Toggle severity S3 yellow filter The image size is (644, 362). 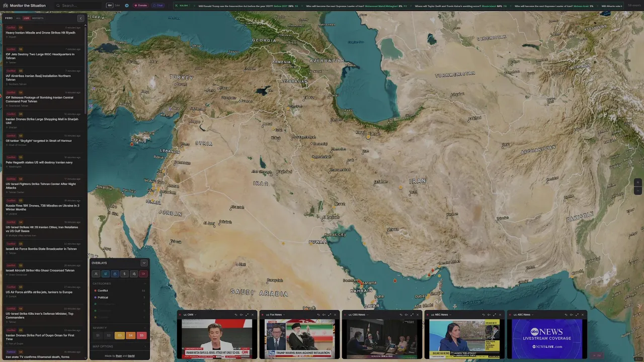coord(120,335)
